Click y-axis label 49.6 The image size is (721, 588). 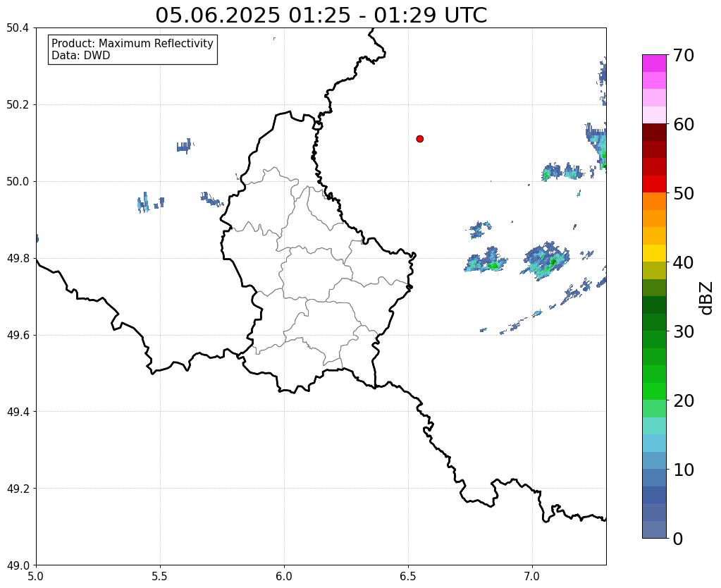coord(18,336)
